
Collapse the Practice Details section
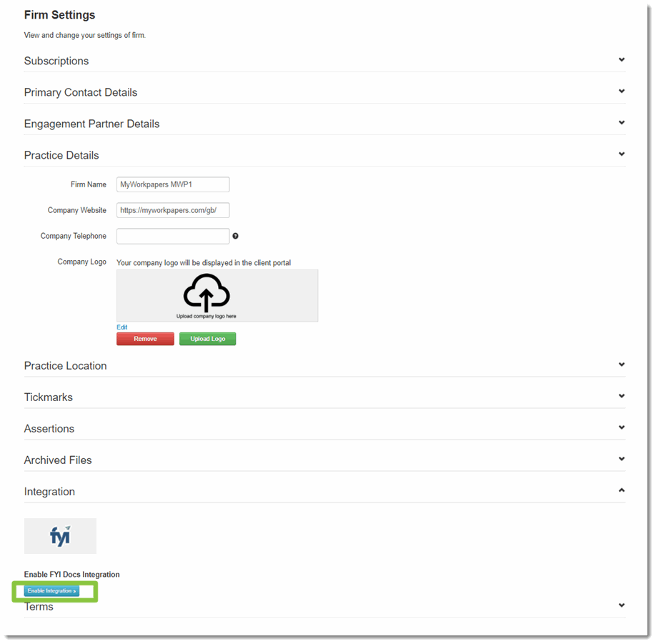point(620,154)
